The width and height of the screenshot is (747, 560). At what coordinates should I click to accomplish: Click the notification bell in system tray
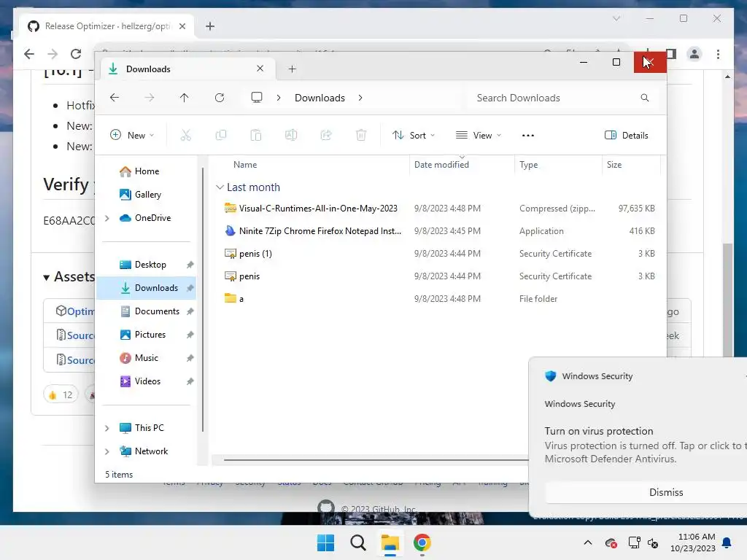[727, 542]
